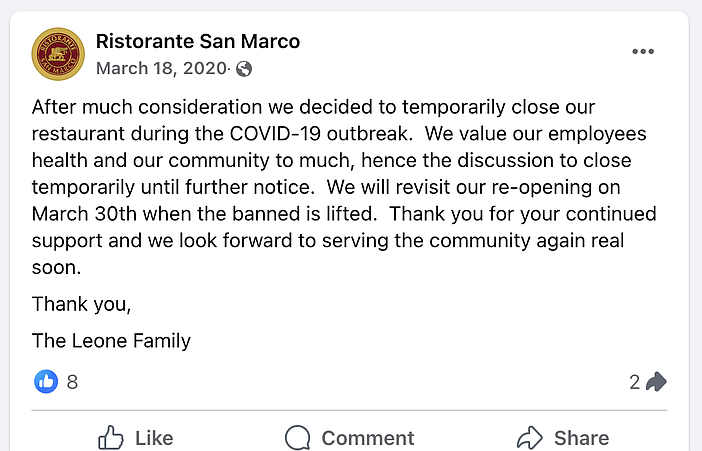This screenshot has width=702, height=451.
Task: View the 8 reactions count
Action: click(x=72, y=382)
